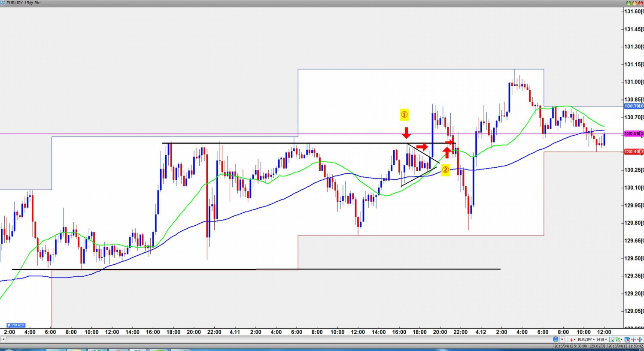Click the play arrow button in bottom toolbar
The width and height of the screenshot is (644, 351).
pyautogui.click(x=562, y=339)
